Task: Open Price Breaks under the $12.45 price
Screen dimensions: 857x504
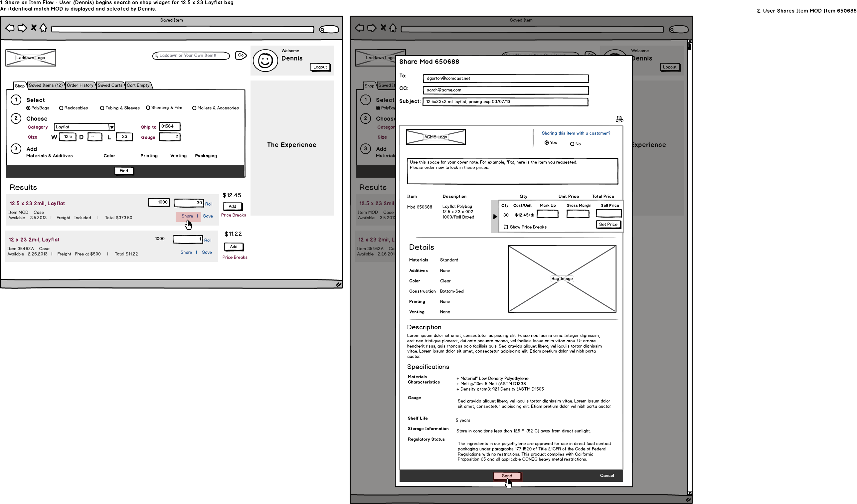Action: [x=233, y=215]
